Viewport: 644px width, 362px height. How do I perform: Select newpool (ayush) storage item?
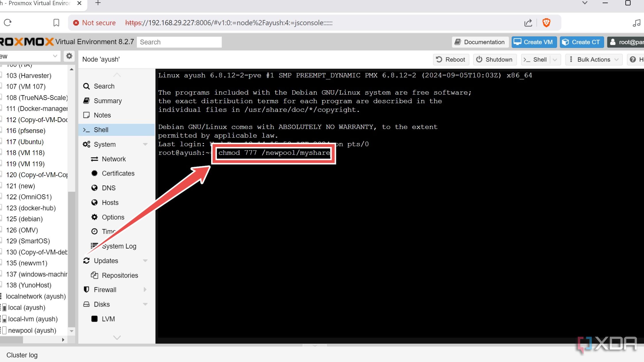pos(32,330)
